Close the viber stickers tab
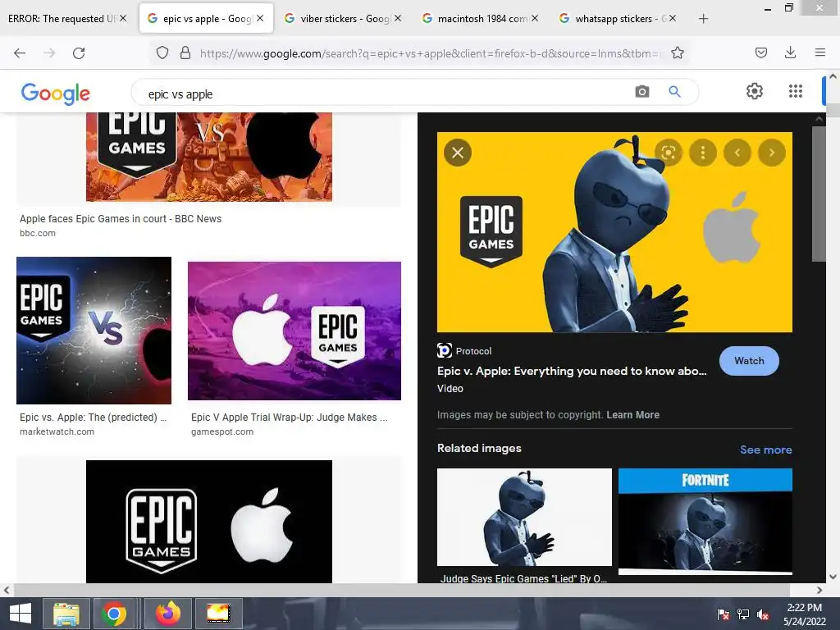 click(x=398, y=18)
